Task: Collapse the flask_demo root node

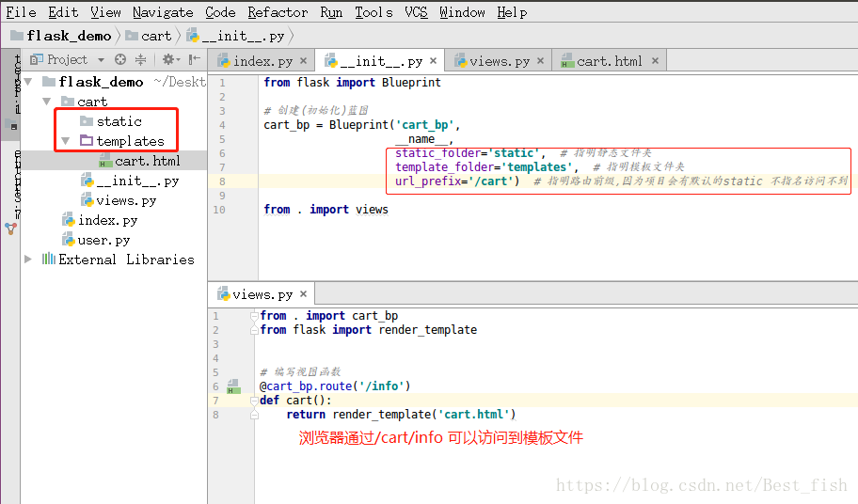Action: [28, 82]
